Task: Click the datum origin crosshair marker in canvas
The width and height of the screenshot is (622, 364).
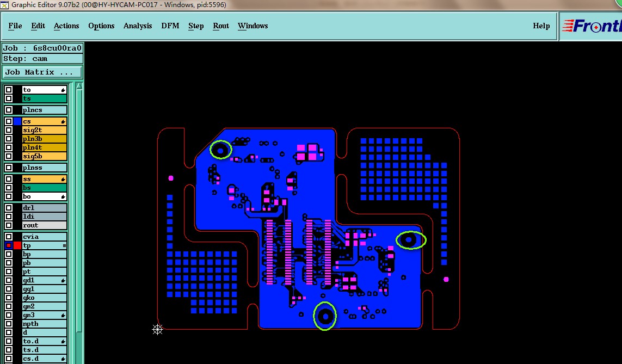Action: pos(157,330)
